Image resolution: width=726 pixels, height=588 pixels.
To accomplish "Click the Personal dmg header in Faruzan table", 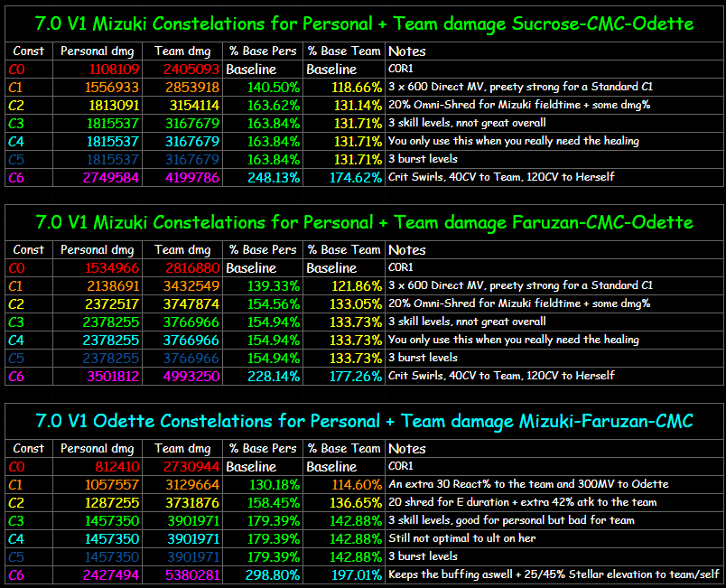I will [x=97, y=250].
